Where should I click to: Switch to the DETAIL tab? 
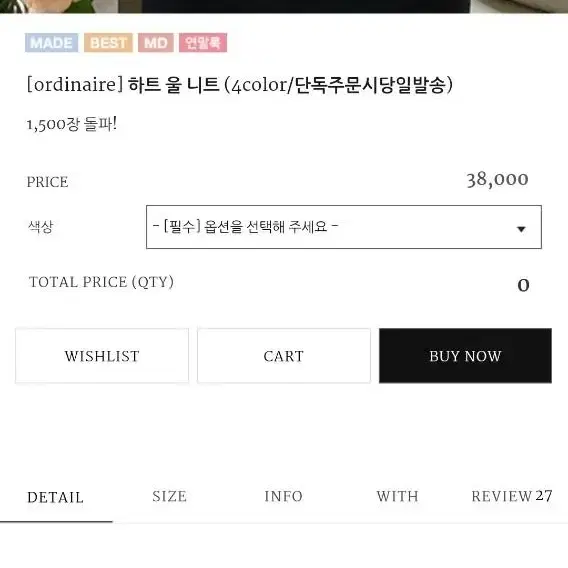click(x=56, y=497)
